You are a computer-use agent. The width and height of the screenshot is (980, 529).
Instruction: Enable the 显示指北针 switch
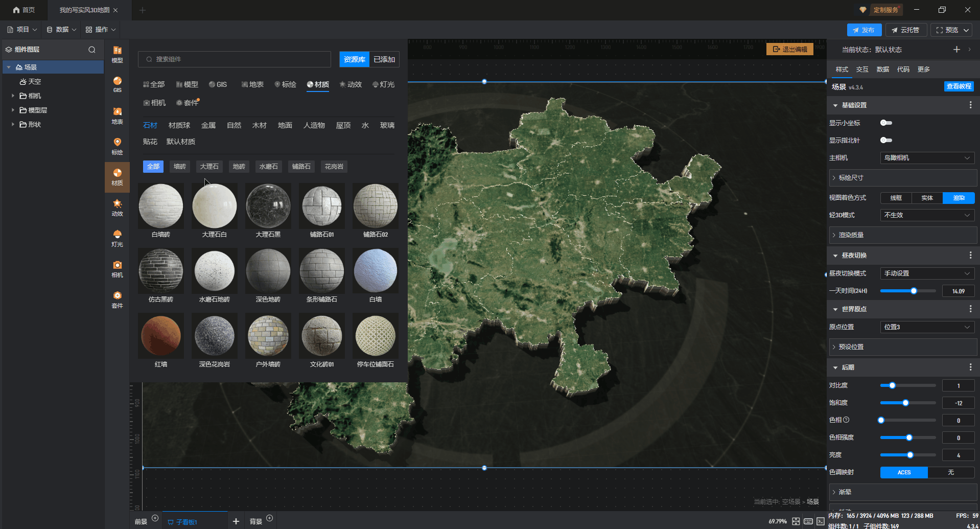pos(886,140)
